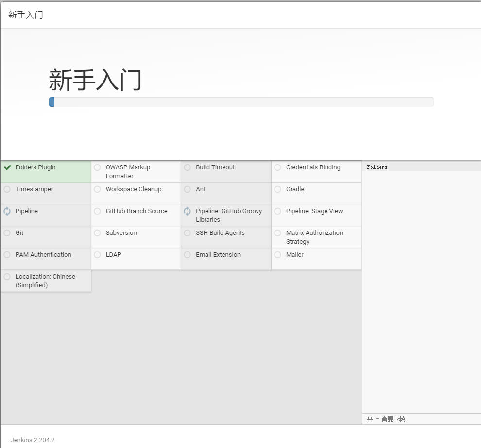
Task: Select the Matrix Authorization Strategy label
Action: pyautogui.click(x=314, y=237)
